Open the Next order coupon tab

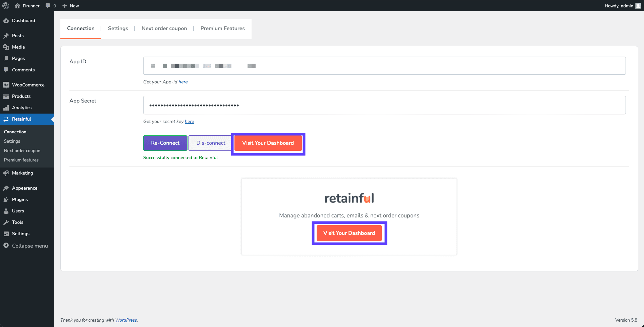click(164, 28)
